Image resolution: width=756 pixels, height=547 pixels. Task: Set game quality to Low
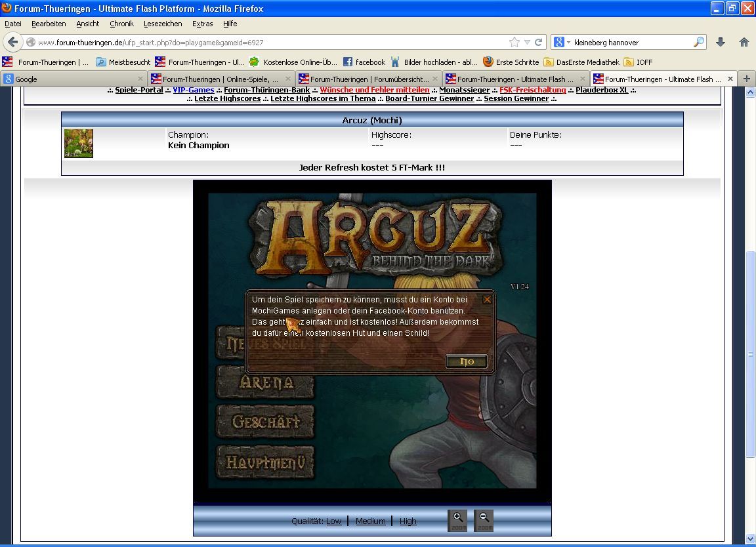[x=333, y=521]
